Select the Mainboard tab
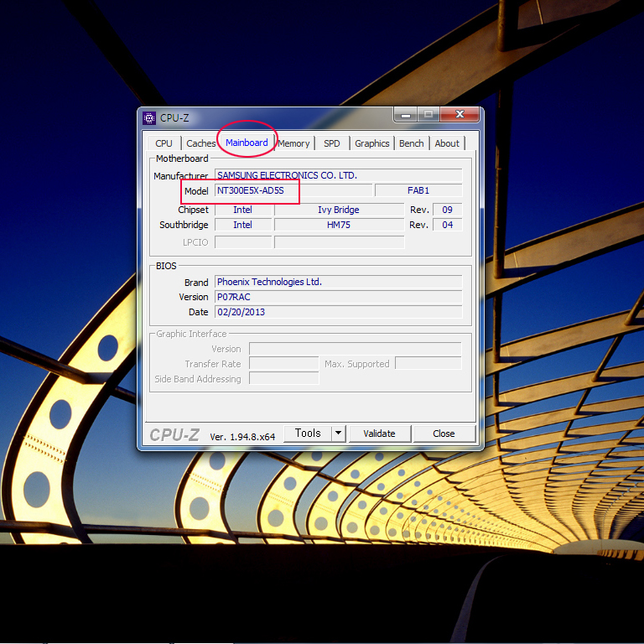 click(x=247, y=143)
